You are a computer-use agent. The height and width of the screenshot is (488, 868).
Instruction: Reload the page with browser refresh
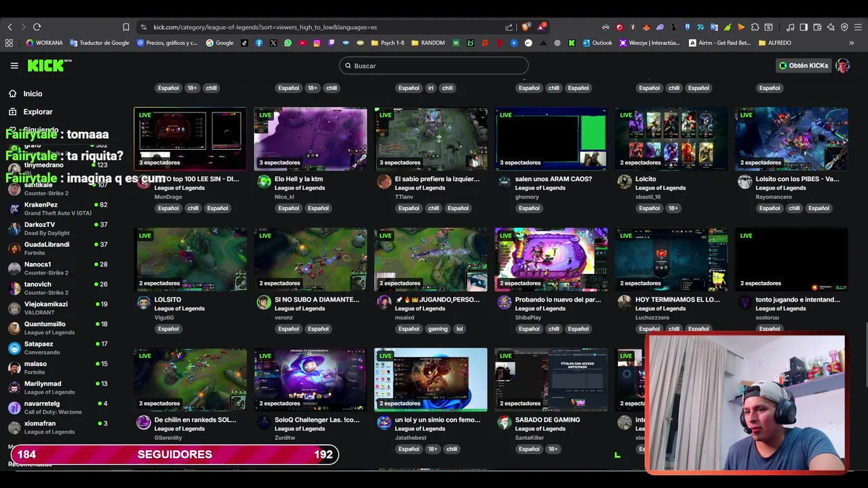coord(37,27)
